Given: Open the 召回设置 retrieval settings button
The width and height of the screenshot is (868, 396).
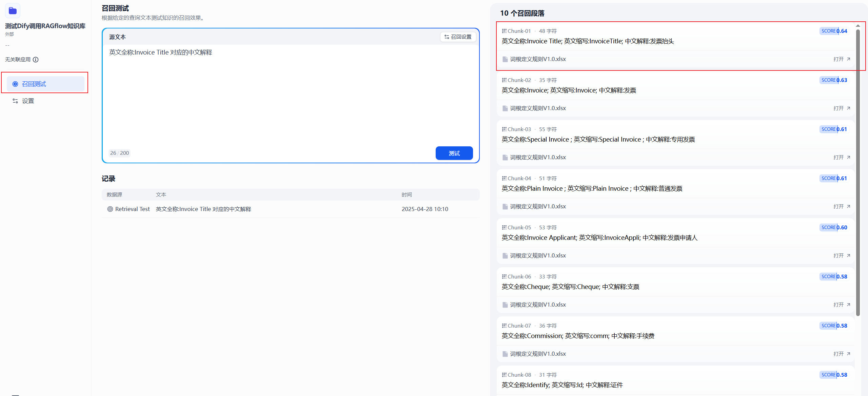Looking at the screenshot, I should coord(458,37).
